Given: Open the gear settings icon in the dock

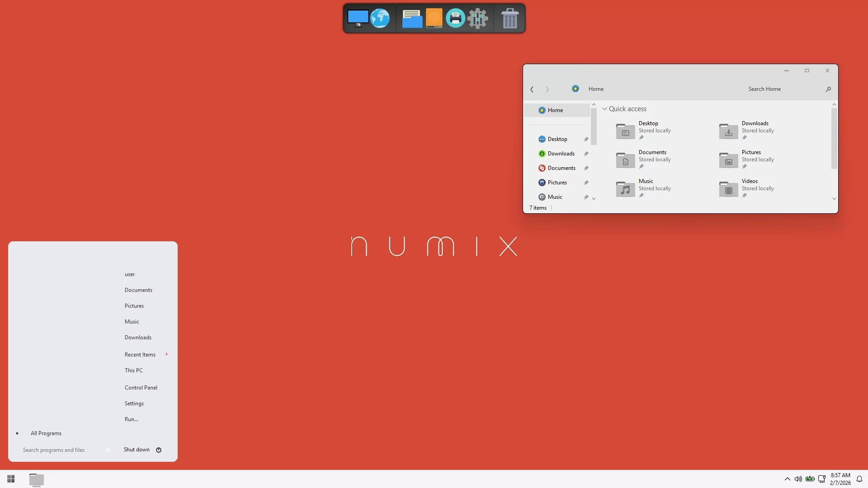Looking at the screenshot, I should pos(477,19).
